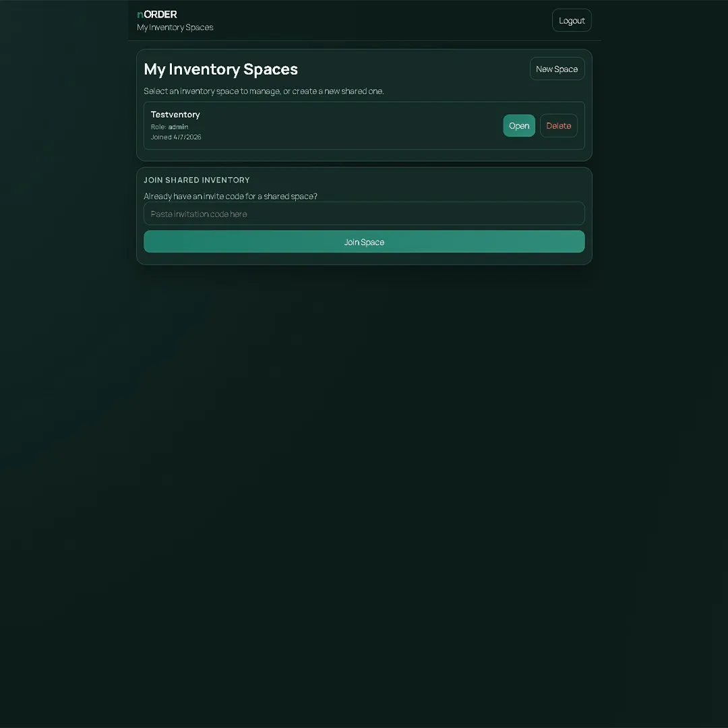Log out using the Logout button
The height and width of the screenshot is (728, 728).
[572, 20]
